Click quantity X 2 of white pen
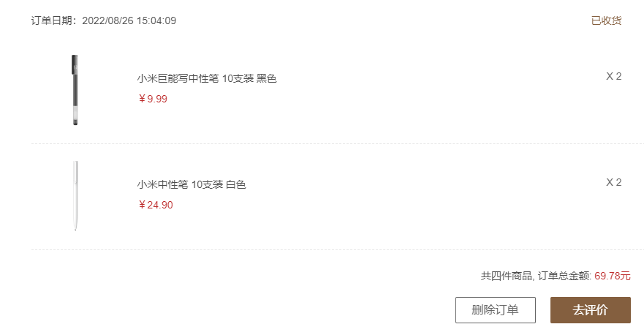The width and height of the screenshot is (644, 335). tap(613, 182)
